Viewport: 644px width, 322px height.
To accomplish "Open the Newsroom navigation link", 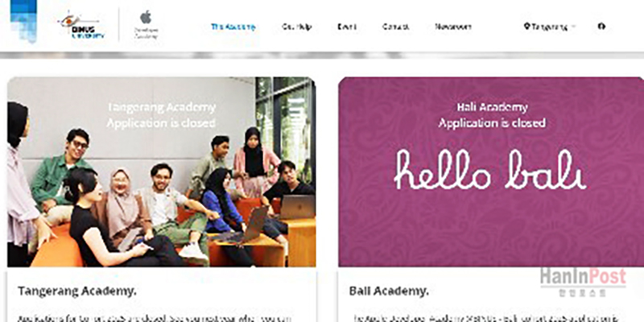I will [453, 27].
